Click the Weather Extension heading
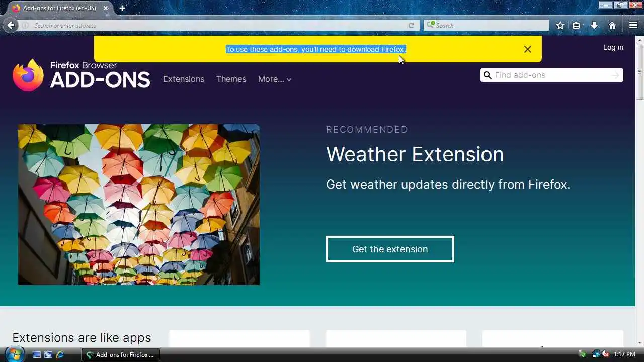This screenshot has height=362, width=644. tap(415, 154)
